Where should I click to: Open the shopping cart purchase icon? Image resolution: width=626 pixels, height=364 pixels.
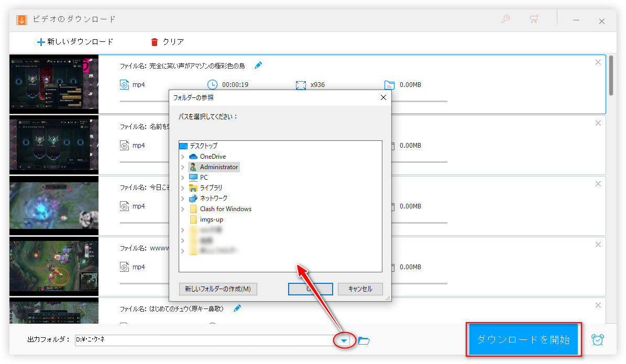534,19
